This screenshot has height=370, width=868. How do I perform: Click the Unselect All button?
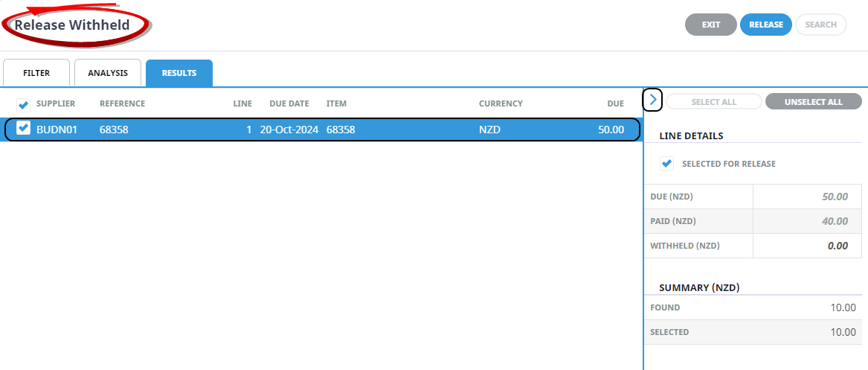(x=813, y=102)
